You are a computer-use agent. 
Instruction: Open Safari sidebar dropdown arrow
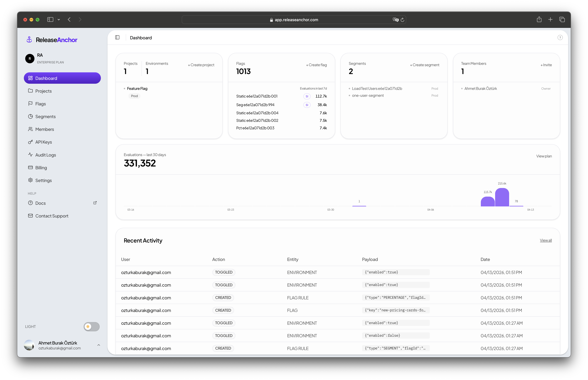coord(59,20)
